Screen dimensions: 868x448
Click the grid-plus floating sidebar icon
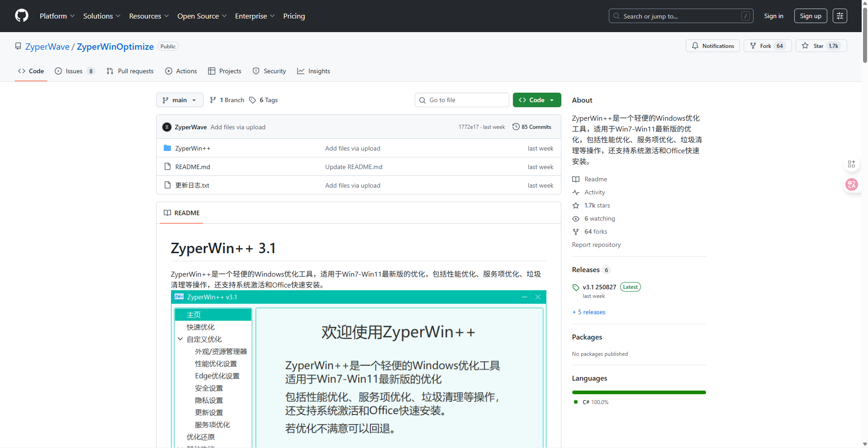point(852,164)
